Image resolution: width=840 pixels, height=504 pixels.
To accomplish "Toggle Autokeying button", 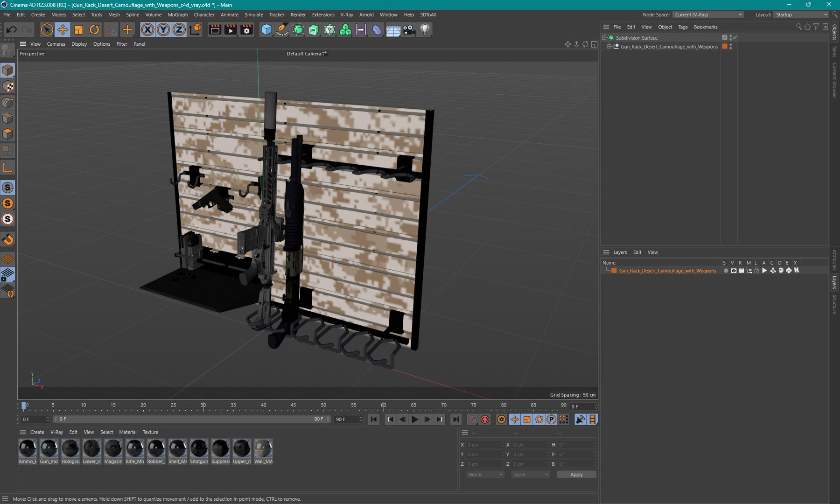I will [485, 420].
